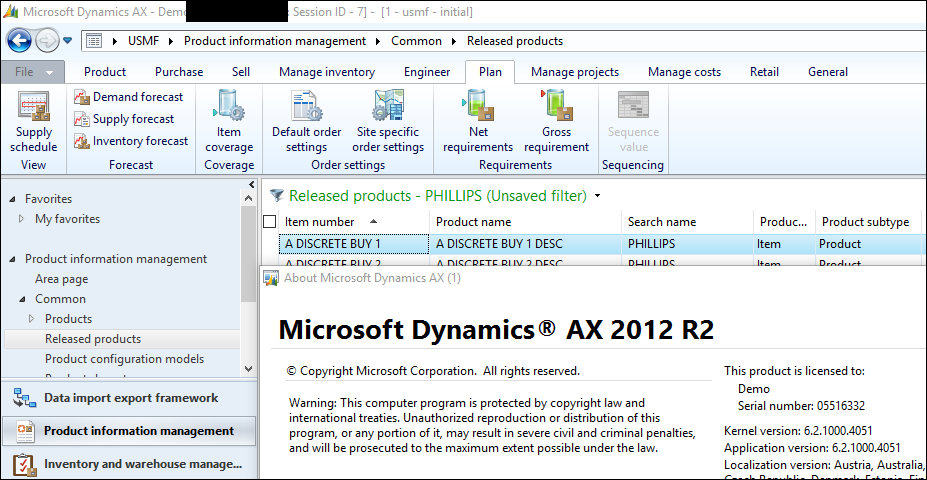Select the A DISCRETE BUY 1 item cell
This screenshot has height=480, width=927.
(x=354, y=244)
